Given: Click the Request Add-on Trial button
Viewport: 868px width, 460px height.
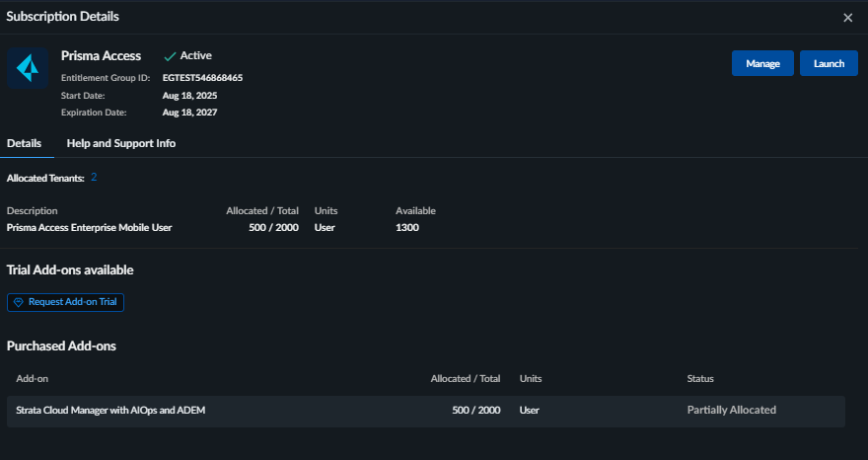Looking at the screenshot, I should coord(65,302).
